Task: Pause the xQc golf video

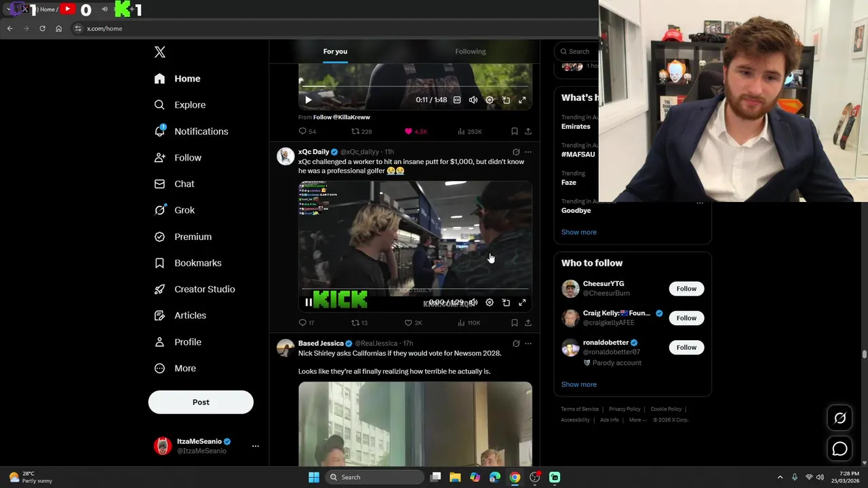Action: [309, 302]
